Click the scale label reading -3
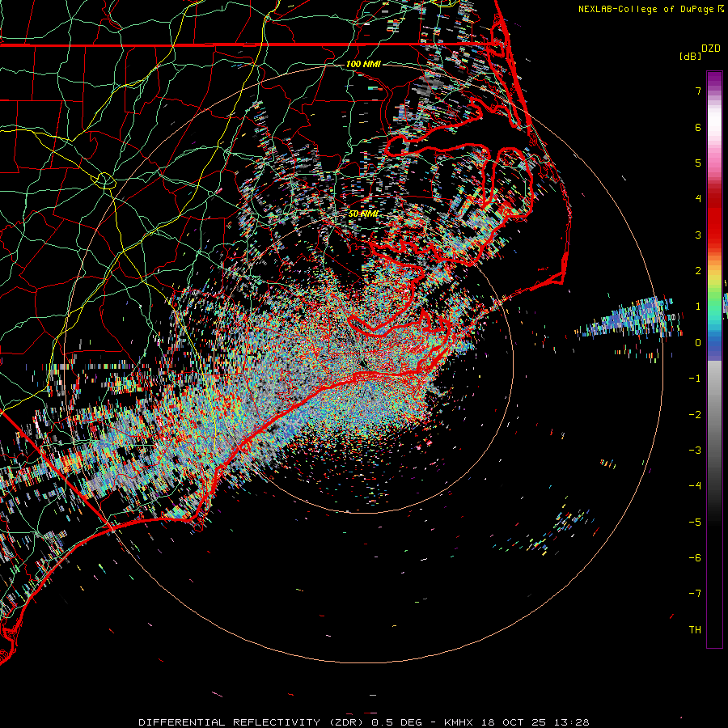 [695, 450]
